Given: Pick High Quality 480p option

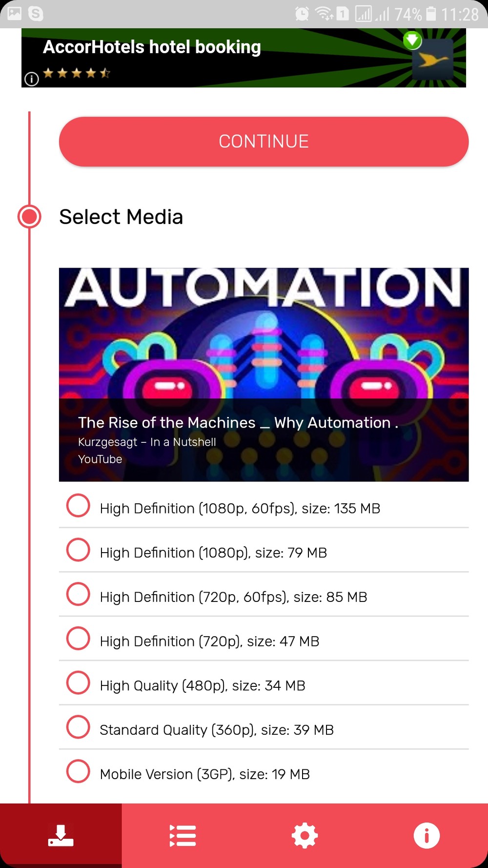Looking at the screenshot, I should [x=78, y=682].
